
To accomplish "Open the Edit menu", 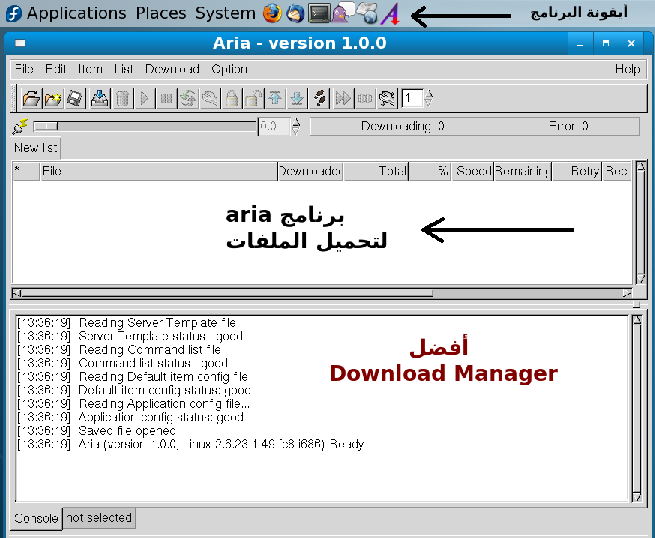I will pos(56,69).
